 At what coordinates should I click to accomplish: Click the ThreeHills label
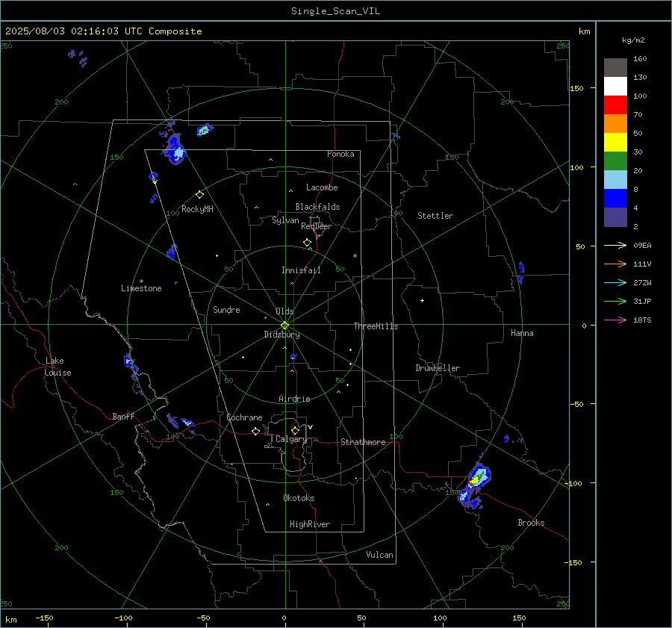click(x=376, y=326)
